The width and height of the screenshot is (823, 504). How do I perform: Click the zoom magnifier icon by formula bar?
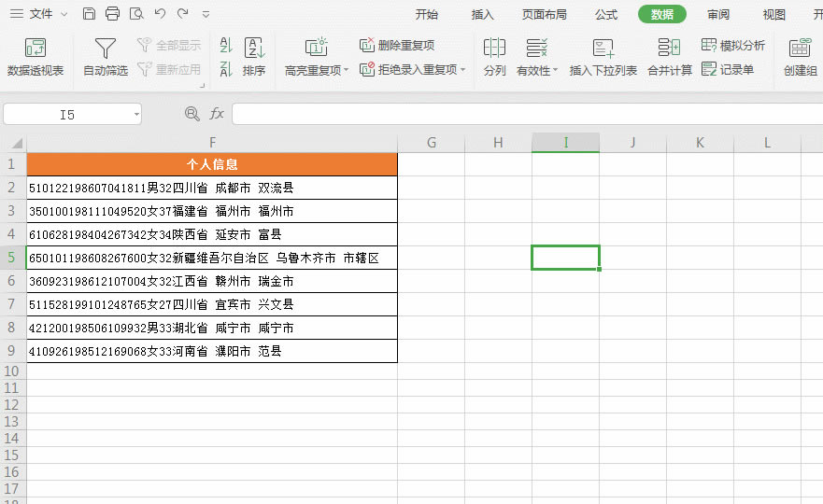click(192, 113)
